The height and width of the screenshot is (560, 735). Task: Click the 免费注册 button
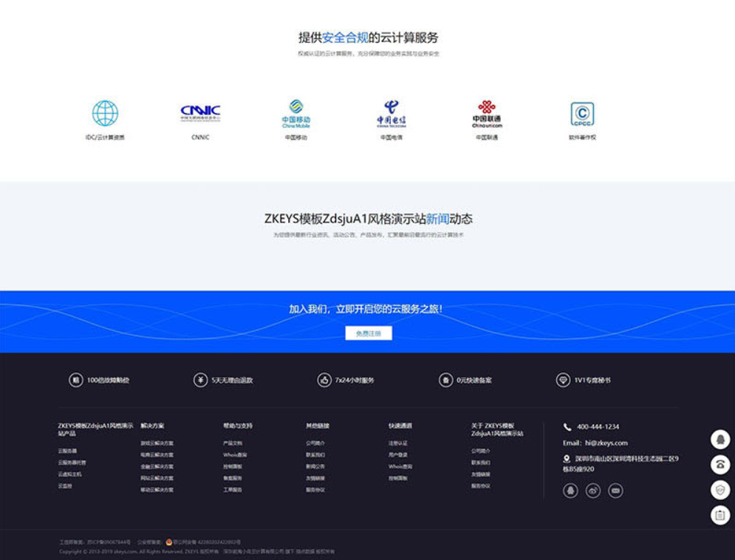(369, 333)
